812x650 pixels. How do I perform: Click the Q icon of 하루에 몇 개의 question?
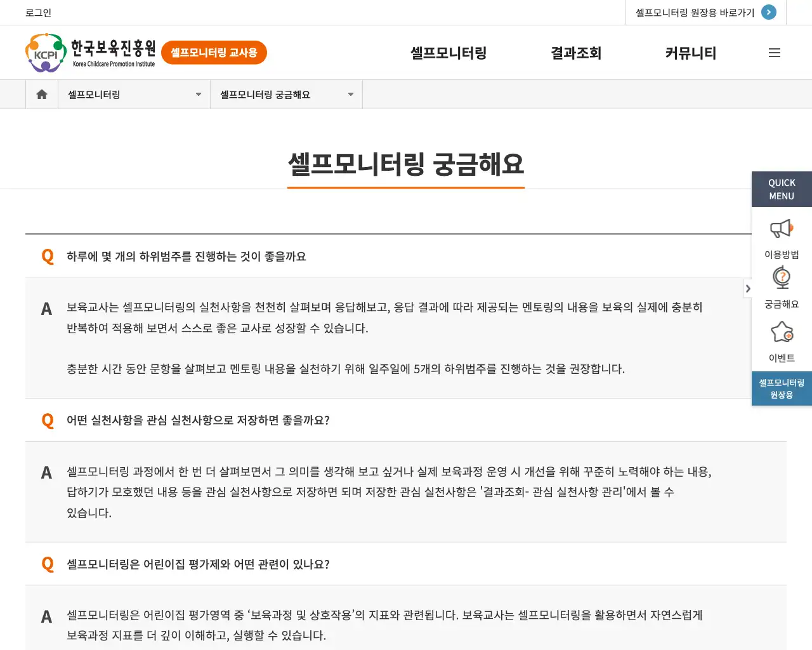coord(48,256)
